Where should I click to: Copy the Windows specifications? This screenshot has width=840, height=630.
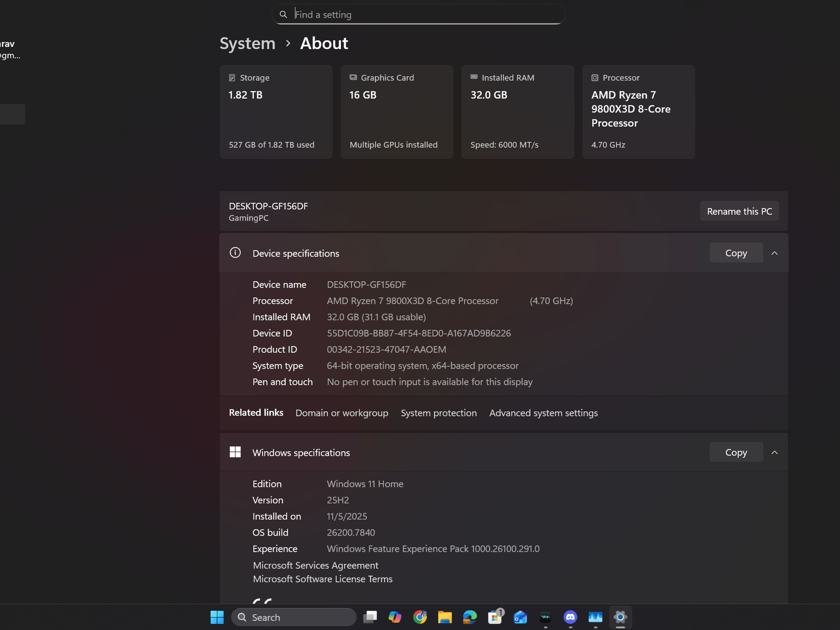pyautogui.click(x=736, y=452)
